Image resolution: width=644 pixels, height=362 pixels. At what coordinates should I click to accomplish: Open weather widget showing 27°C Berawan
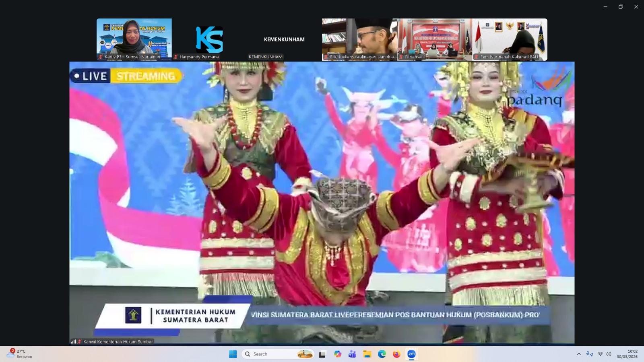19,354
